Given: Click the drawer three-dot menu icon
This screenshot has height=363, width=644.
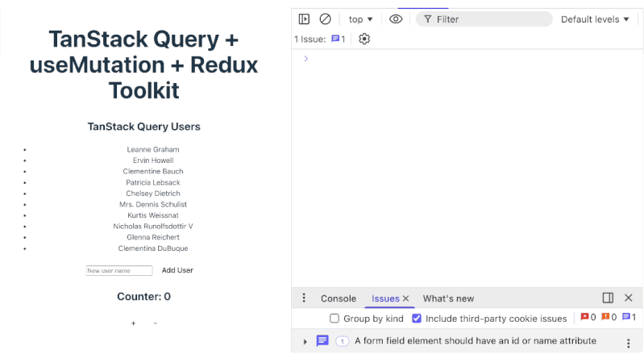Looking at the screenshot, I should (x=304, y=298).
